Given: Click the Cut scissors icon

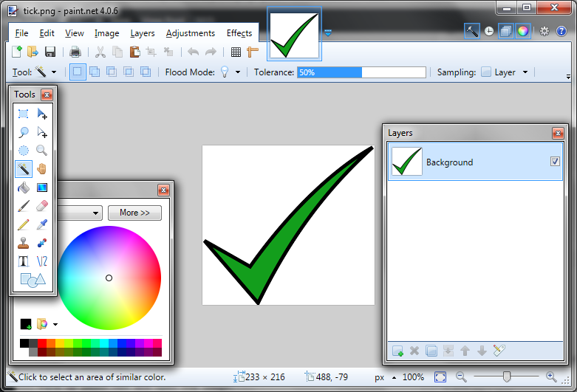Looking at the screenshot, I should pyautogui.click(x=100, y=52).
